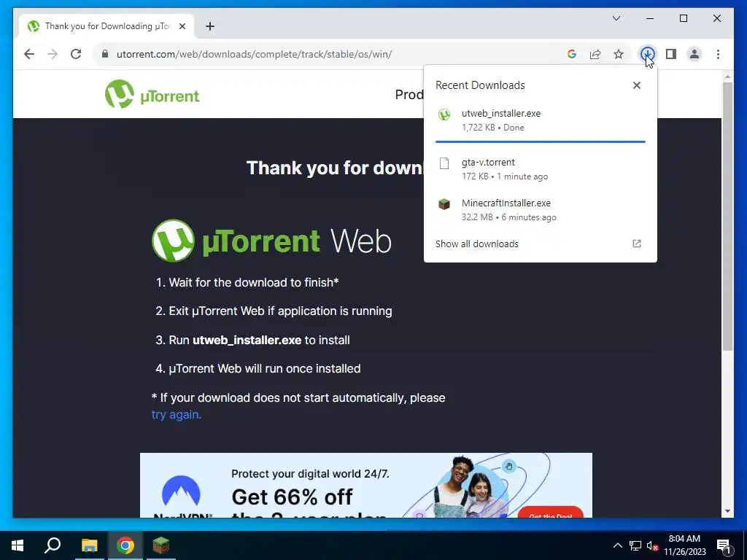Click the network tray icon
The width and height of the screenshot is (747, 560).
coord(635,545)
